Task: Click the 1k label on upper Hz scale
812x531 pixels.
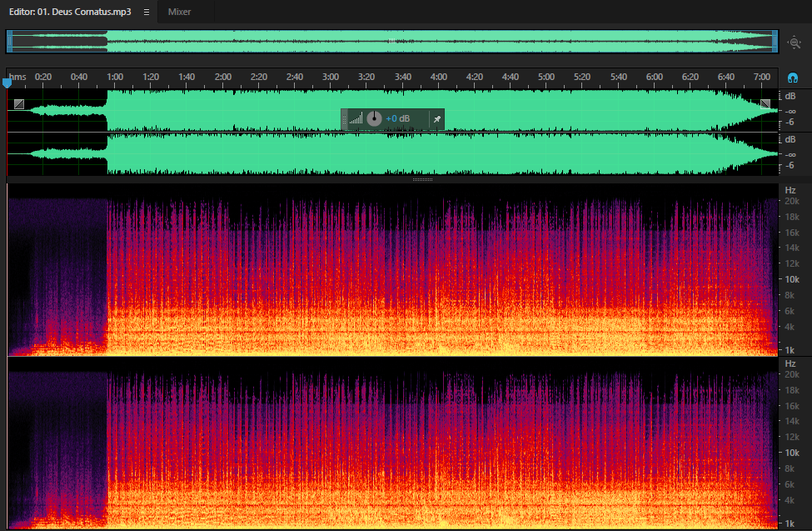Action: (790, 351)
